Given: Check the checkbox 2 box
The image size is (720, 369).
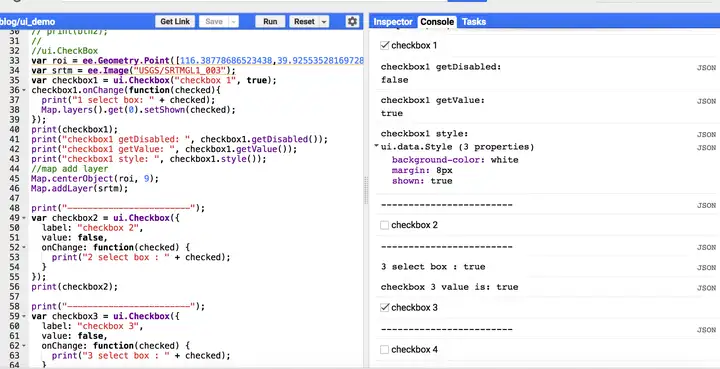Looking at the screenshot, I should 385,225.
